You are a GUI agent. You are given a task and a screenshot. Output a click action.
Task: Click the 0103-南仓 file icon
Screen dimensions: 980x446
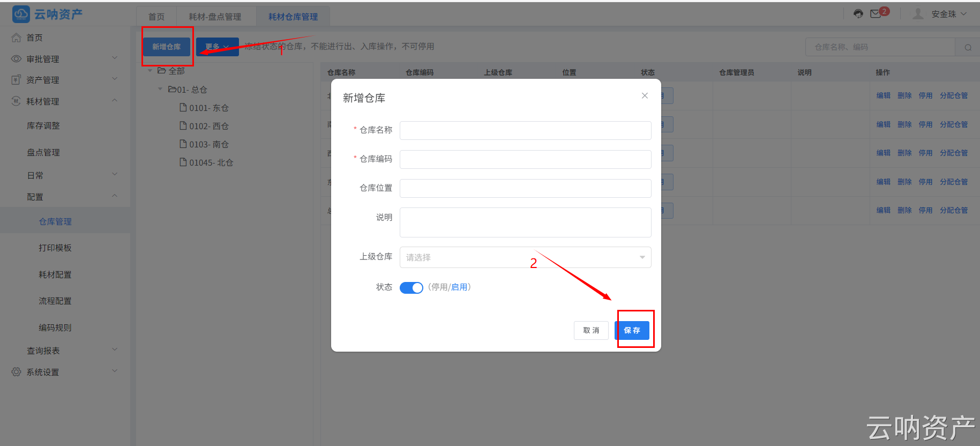pyautogui.click(x=183, y=144)
